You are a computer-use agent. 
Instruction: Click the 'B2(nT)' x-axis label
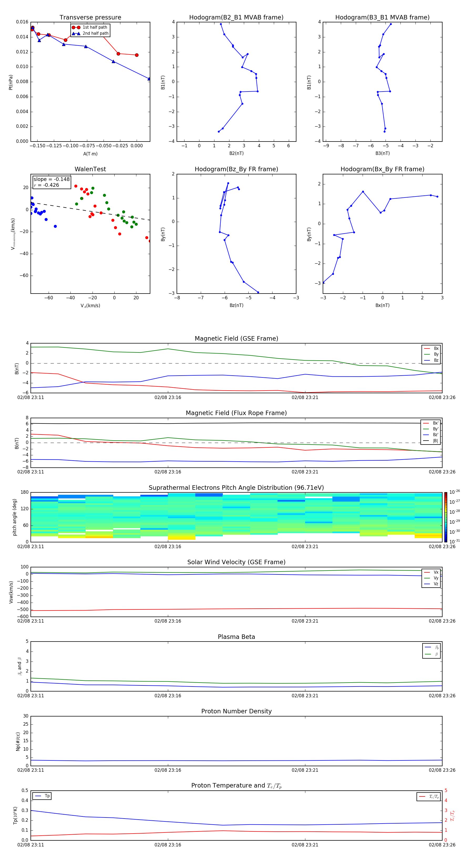click(x=236, y=153)
